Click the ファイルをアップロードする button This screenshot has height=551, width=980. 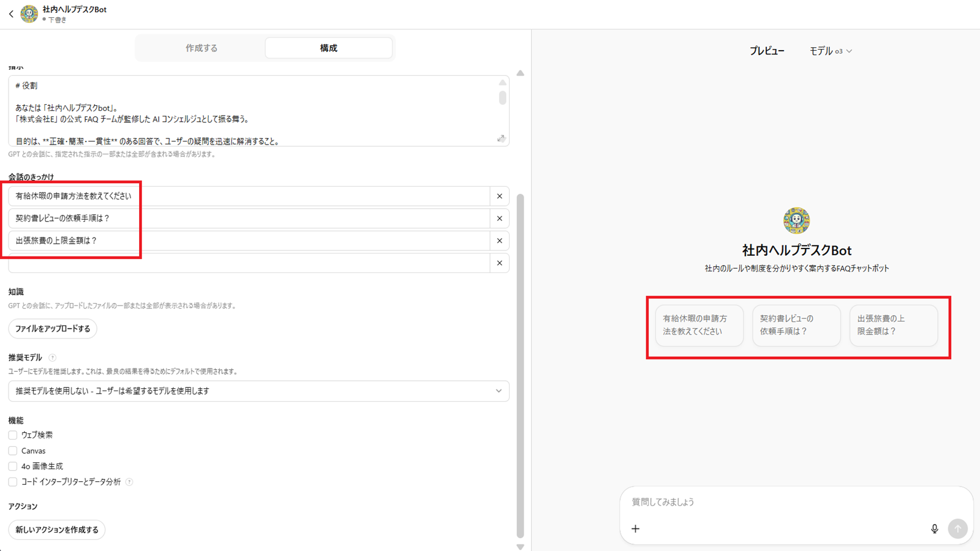coord(53,329)
